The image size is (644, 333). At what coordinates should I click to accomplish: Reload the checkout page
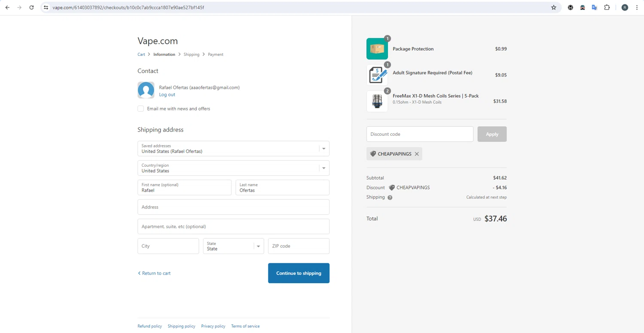point(31,7)
